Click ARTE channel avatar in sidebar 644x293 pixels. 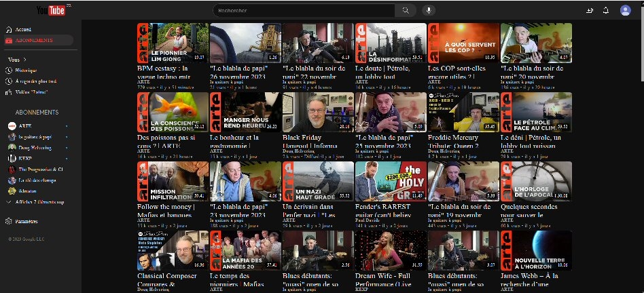(x=12, y=125)
